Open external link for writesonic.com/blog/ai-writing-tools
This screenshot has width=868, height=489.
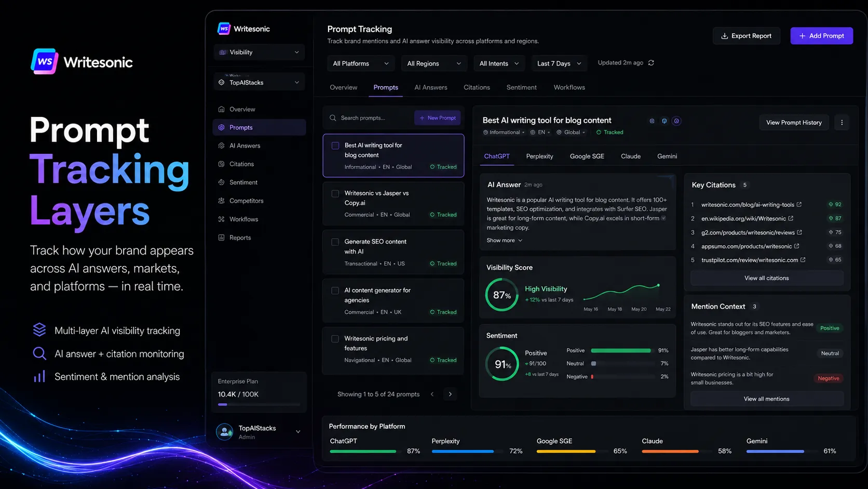click(x=799, y=204)
